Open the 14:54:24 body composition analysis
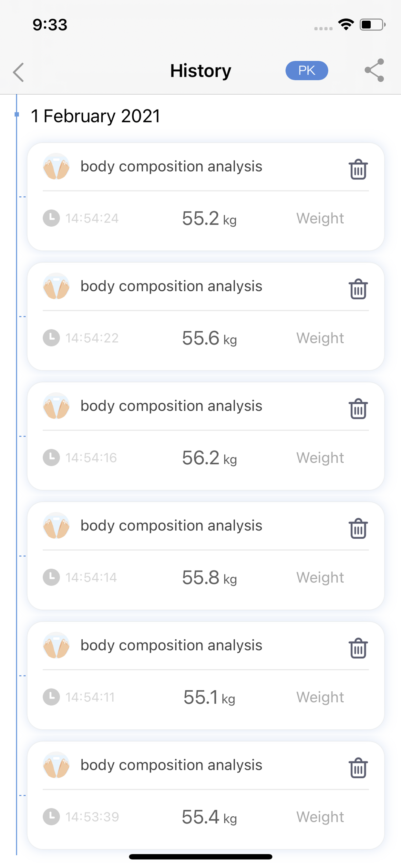 [206, 196]
